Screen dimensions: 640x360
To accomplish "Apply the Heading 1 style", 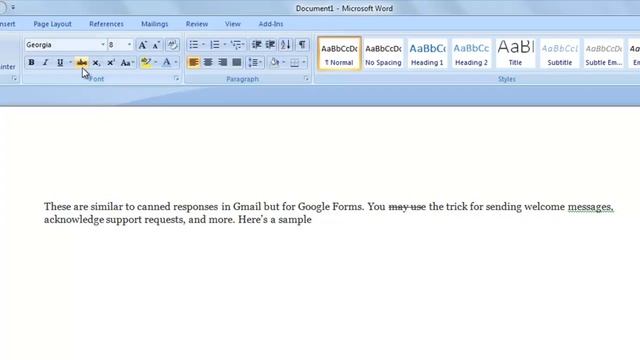I will point(427,54).
